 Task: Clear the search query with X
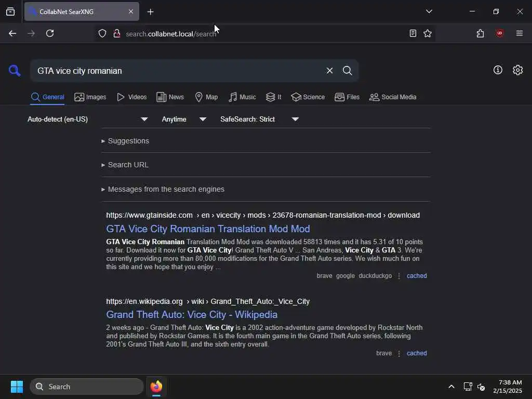tap(329, 71)
